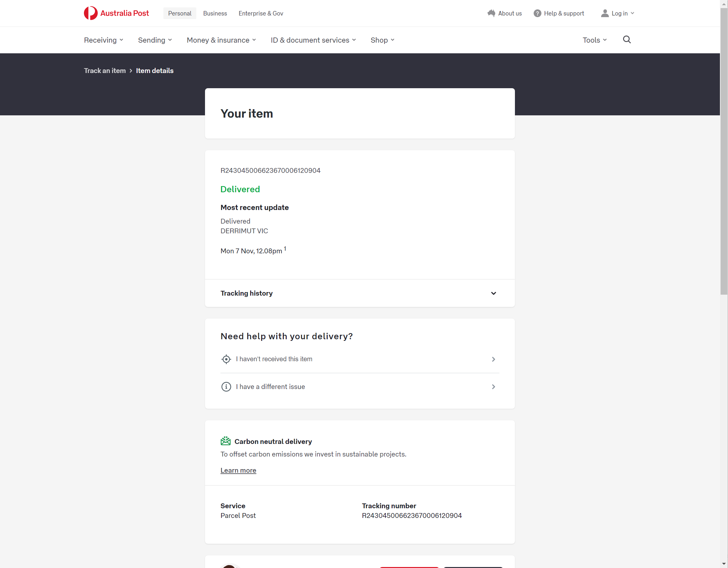
Task: Click the Help & support question icon
Action: tap(537, 13)
